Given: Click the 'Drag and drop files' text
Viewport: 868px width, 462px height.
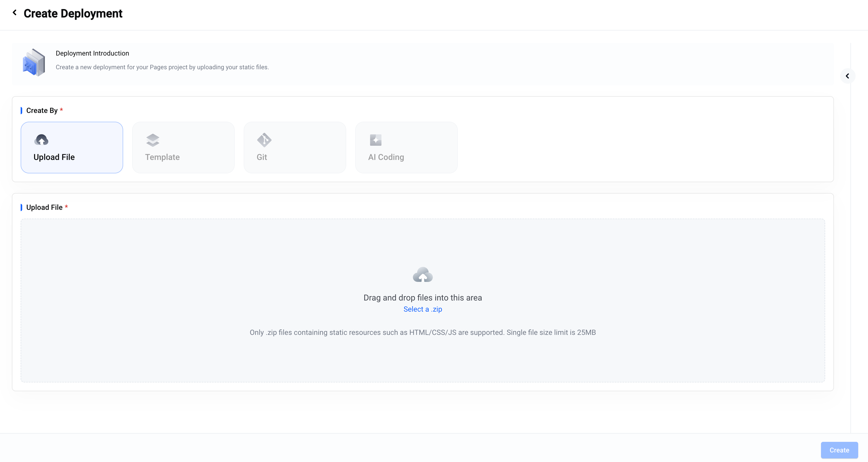Looking at the screenshot, I should (x=423, y=298).
